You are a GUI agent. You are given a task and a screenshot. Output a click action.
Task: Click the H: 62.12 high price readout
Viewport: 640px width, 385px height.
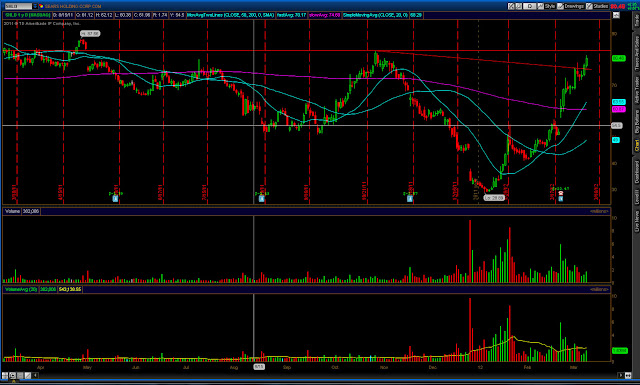(x=104, y=15)
